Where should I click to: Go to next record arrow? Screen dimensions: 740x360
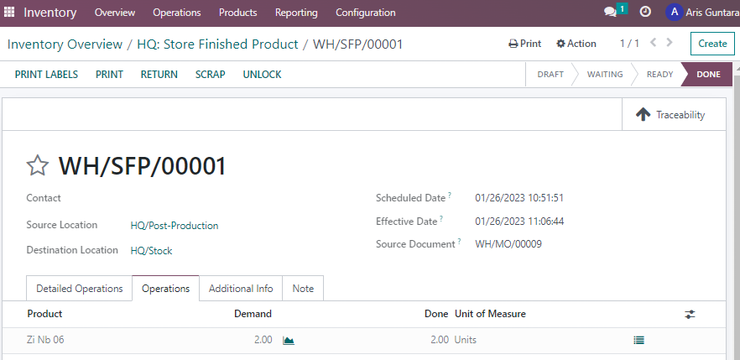pyautogui.click(x=670, y=42)
